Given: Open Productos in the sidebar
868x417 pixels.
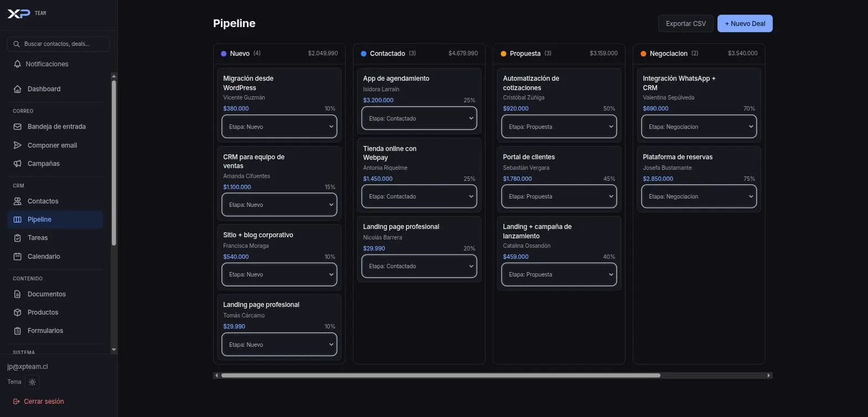Looking at the screenshot, I should pyautogui.click(x=55, y=312).
